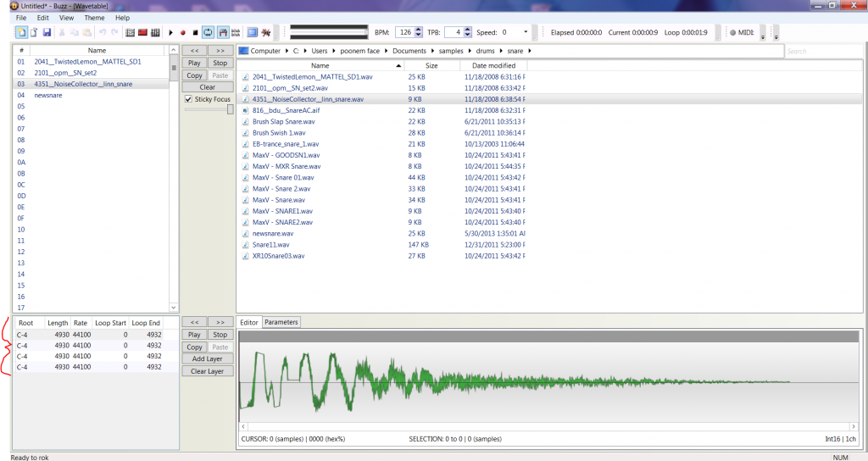Open the Theme menu

coord(94,18)
